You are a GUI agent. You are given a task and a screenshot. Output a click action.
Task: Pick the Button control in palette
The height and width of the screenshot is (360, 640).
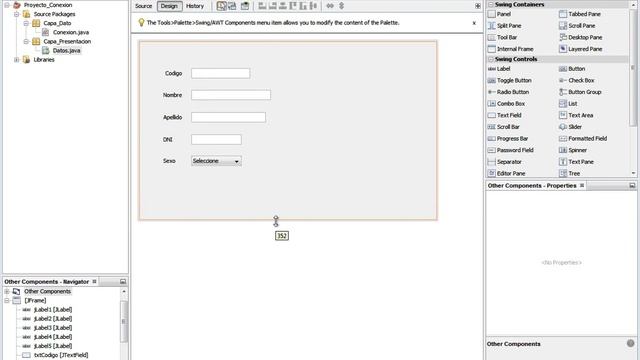[572, 69]
